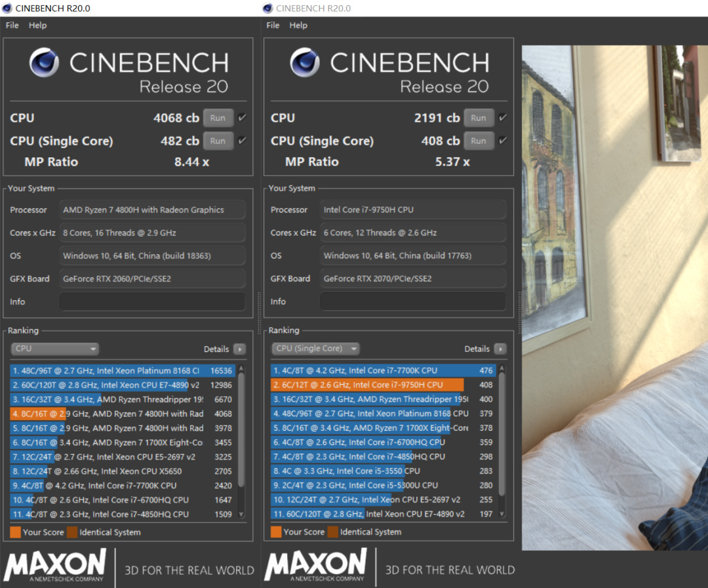708x588 pixels.
Task: Click Your Score orange swatch in right legend
Action: 276,532
